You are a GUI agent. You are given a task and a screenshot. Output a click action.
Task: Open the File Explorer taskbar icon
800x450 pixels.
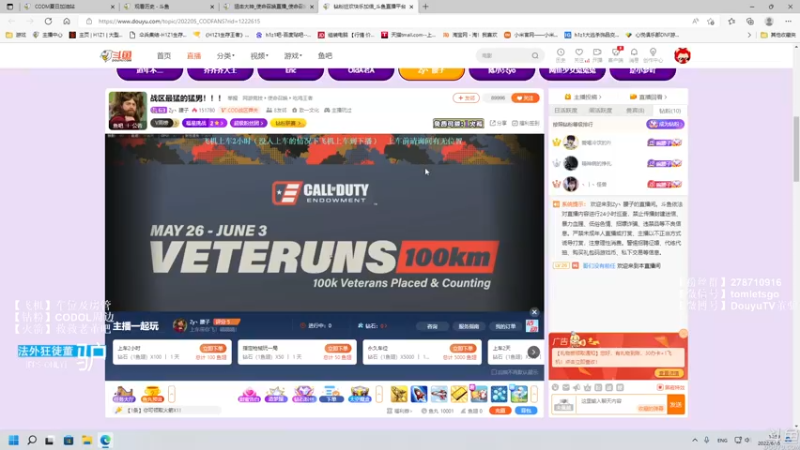[x=87, y=440]
